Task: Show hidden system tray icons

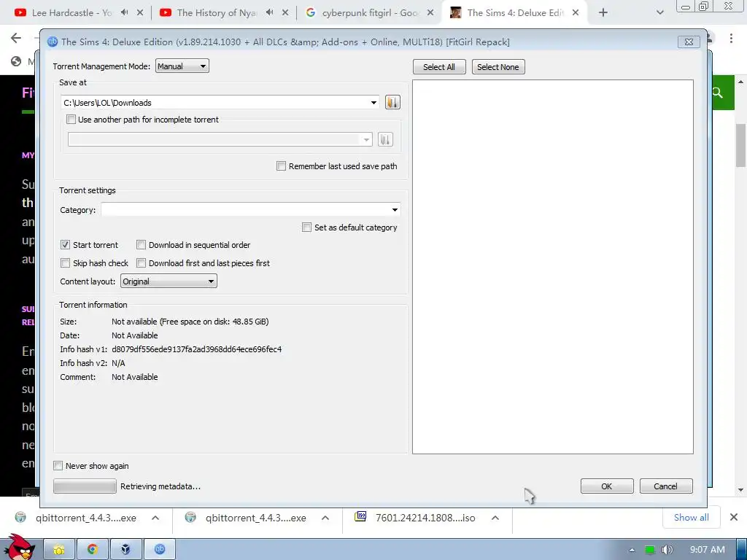Action: click(632, 550)
